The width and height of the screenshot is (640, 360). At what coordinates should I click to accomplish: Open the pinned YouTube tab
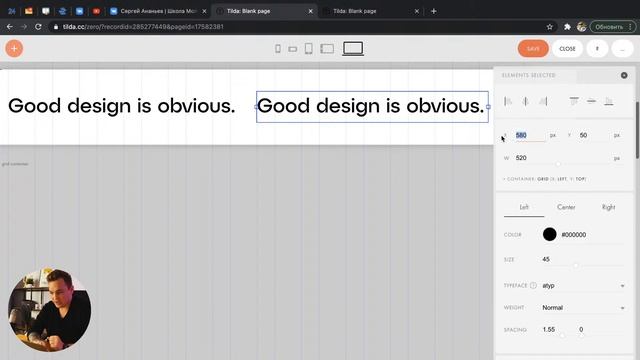click(x=96, y=11)
